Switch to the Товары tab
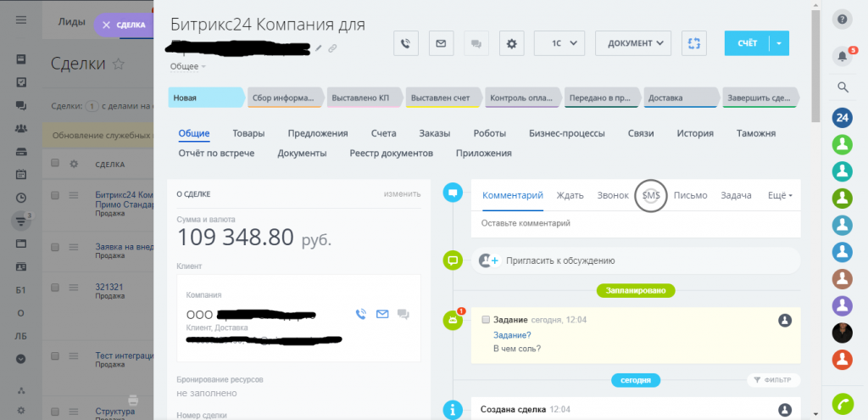This screenshot has width=868, height=420. [248, 133]
